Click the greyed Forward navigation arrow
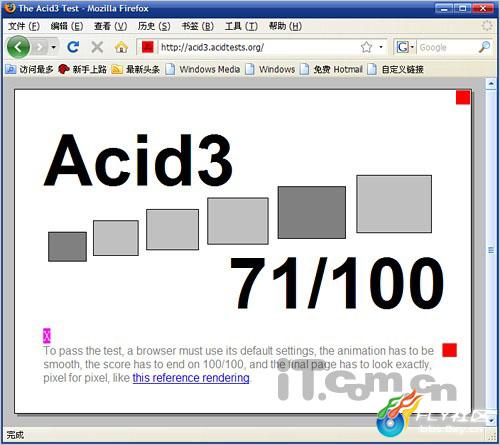Image resolution: width=500 pixels, height=445 pixels. [41, 47]
